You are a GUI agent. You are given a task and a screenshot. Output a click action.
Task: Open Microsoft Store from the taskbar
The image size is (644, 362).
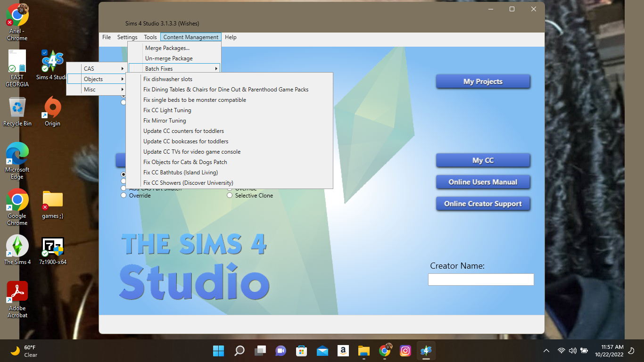coord(302,351)
